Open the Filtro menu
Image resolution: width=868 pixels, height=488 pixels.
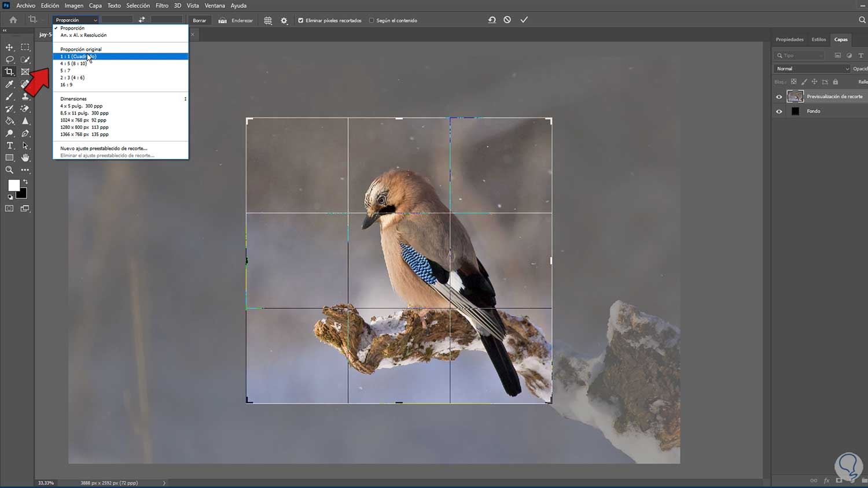point(161,5)
